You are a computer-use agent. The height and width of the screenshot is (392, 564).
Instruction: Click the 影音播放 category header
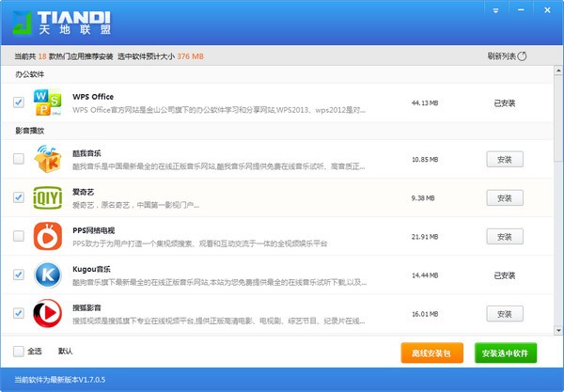pos(29,131)
